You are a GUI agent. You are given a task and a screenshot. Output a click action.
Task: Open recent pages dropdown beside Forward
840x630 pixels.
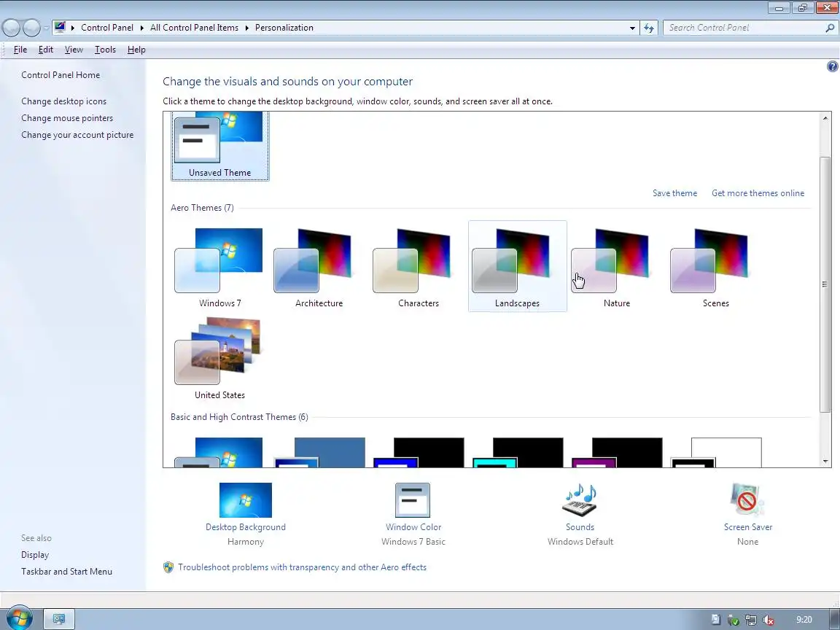pos(46,28)
